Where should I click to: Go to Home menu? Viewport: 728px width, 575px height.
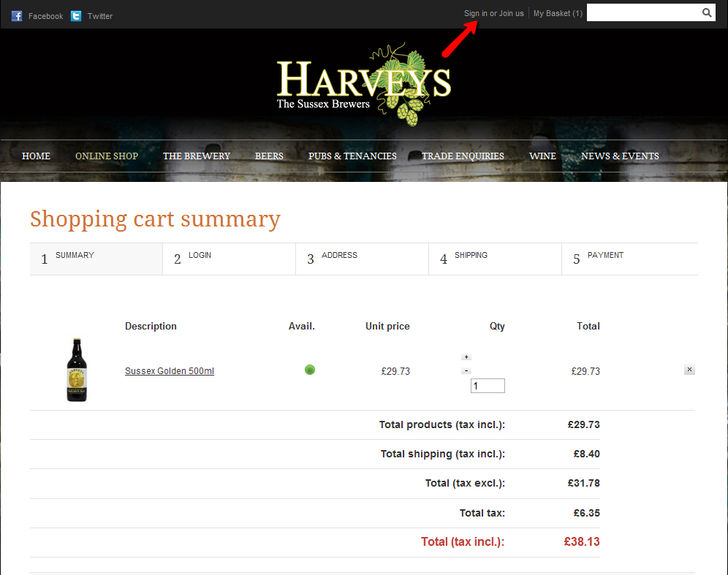[37, 156]
